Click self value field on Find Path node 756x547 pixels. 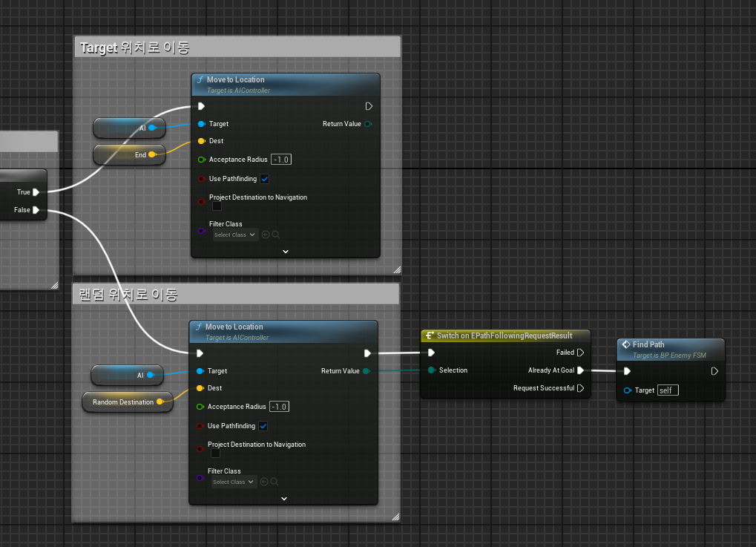click(x=668, y=390)
